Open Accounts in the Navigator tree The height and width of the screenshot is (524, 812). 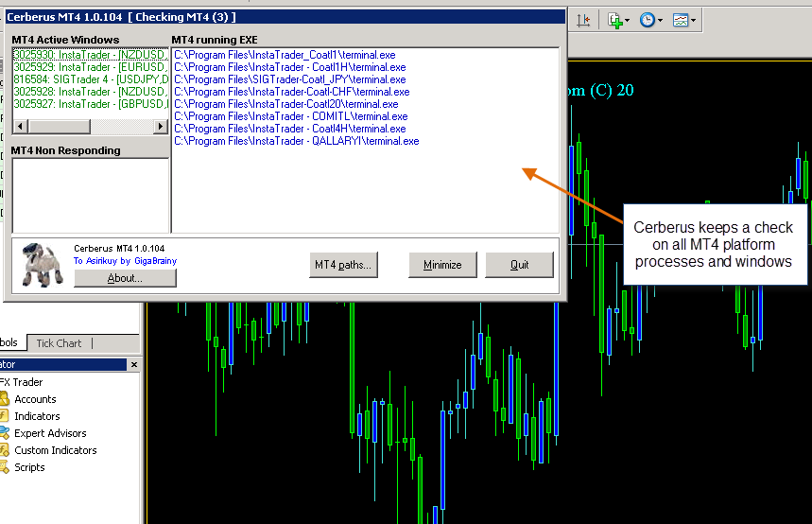pyautogui.click(x=35, y=399)
